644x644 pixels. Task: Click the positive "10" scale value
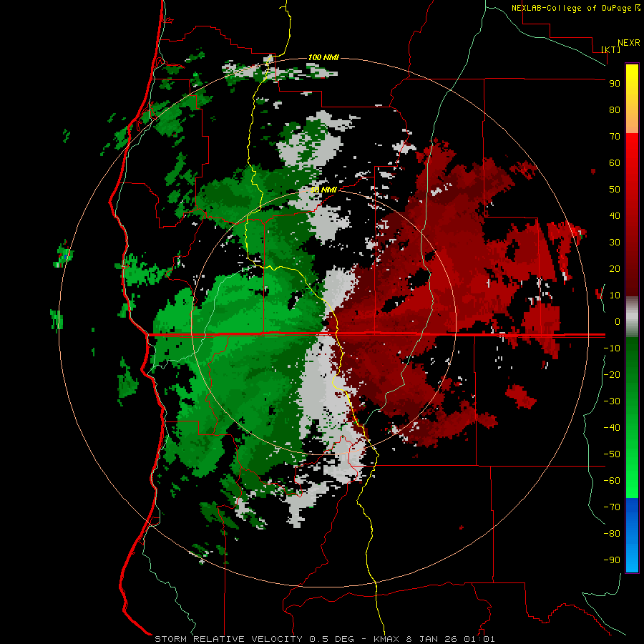(x=615, y=296)
